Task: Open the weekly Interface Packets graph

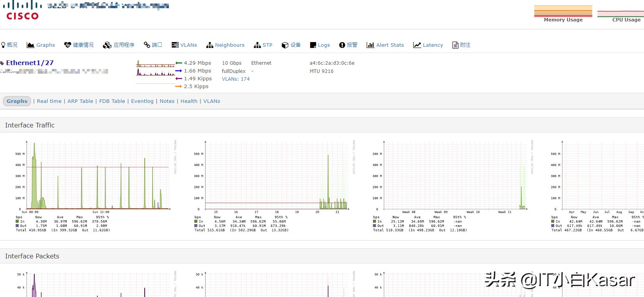Action: (275, 284)
